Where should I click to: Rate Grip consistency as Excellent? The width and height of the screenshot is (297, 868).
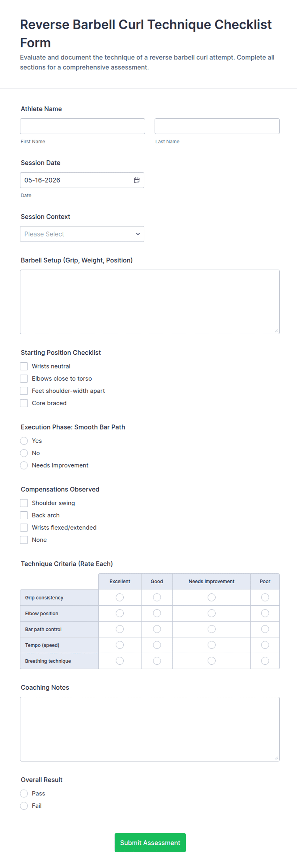point(119,597)
